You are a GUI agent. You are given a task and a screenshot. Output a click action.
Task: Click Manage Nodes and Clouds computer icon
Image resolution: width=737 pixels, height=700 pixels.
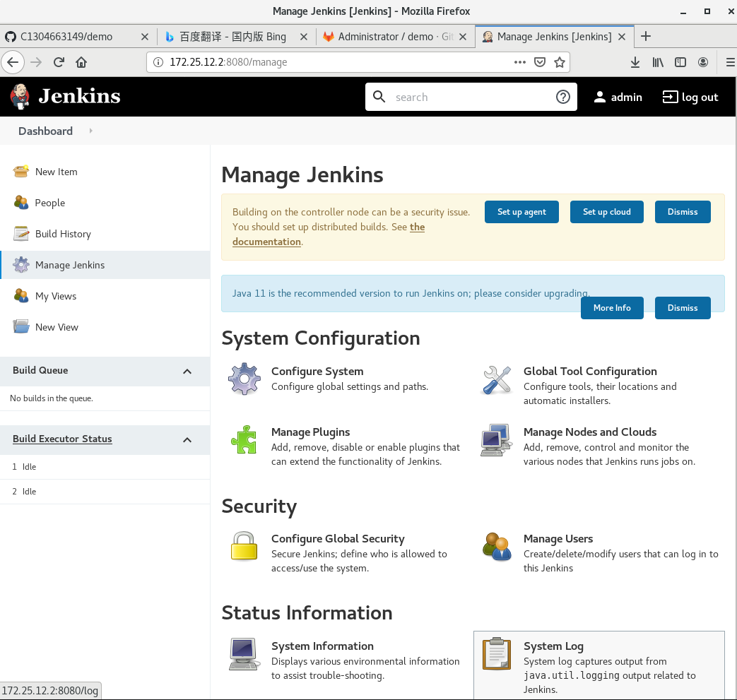click(496, 440)
